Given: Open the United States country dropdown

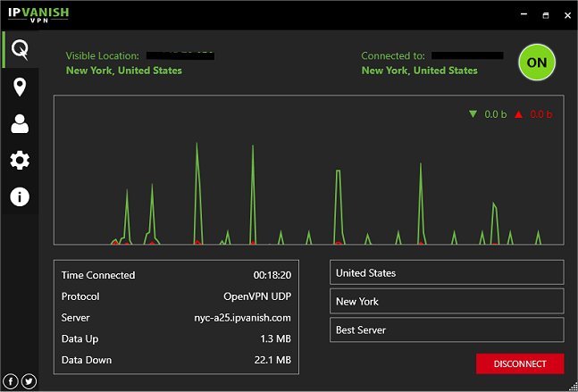Looking at the screenshot, I should pos(447,272).
